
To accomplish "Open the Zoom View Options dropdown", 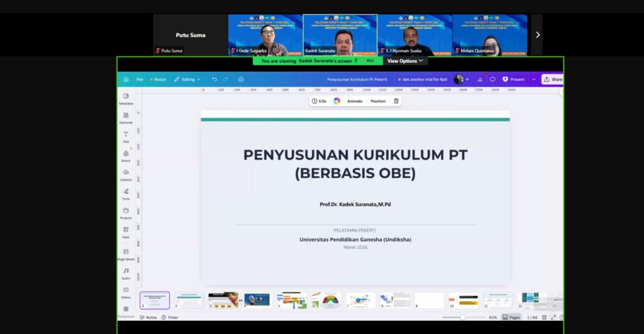I will point(405,61).
